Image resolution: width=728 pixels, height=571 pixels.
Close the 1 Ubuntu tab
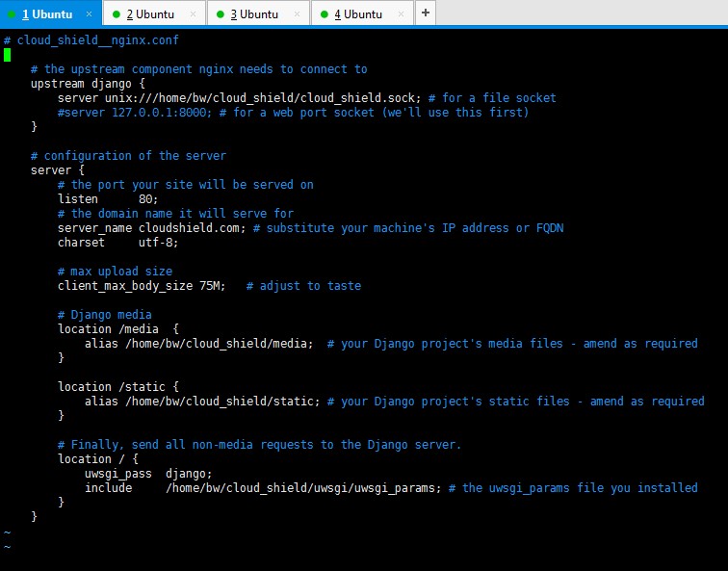(x=89, y=14)
